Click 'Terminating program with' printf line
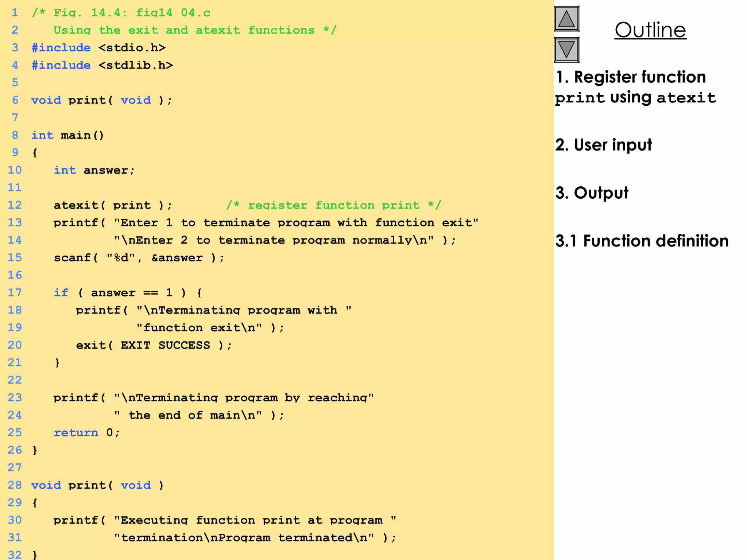 pyautogui.click(x=214, y=310)
